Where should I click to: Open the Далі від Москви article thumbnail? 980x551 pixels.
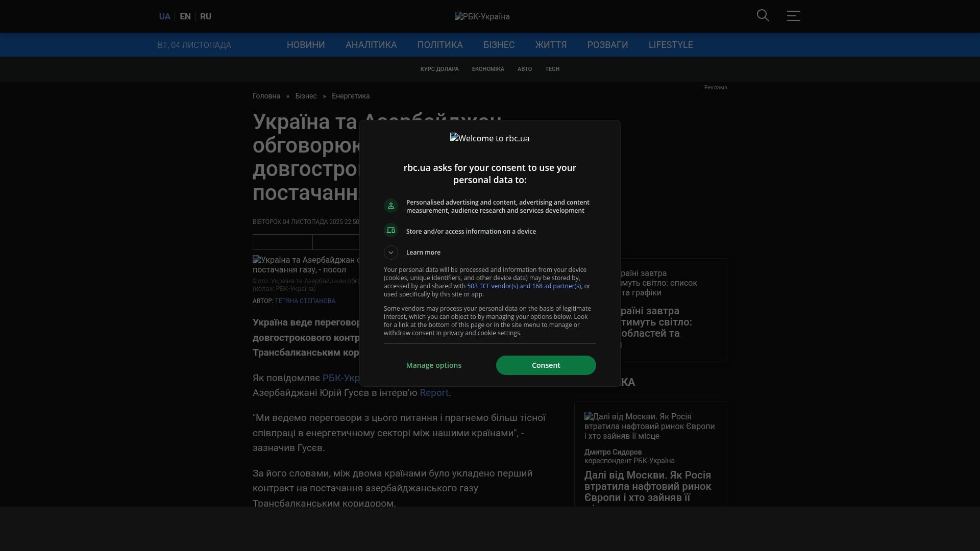(649, 426)
